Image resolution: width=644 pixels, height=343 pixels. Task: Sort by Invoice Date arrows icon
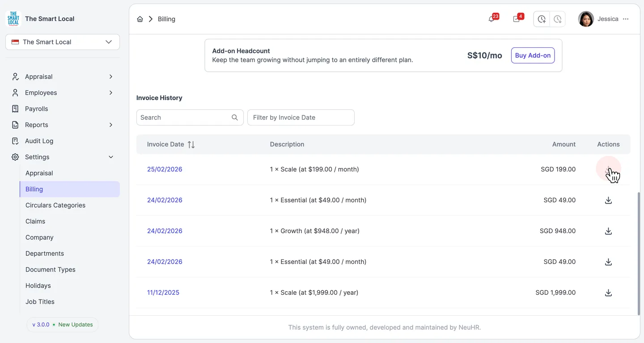(x=191, y=144)
